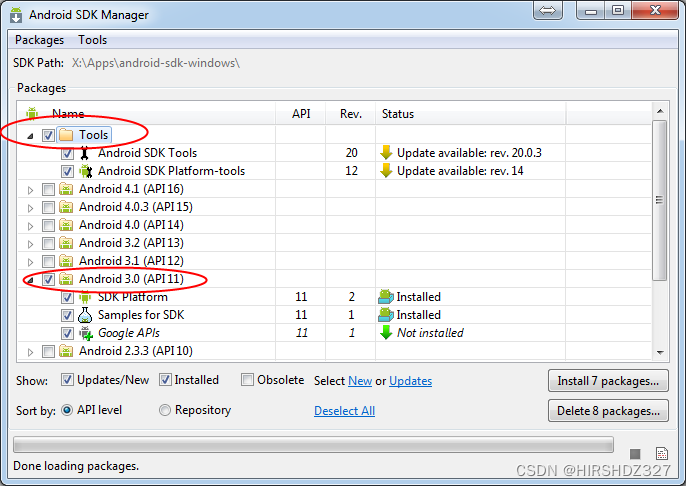This screenshot has height=486, width=686.
Task: Enable the Obsolete show checkbox
Action: [247, 380]
